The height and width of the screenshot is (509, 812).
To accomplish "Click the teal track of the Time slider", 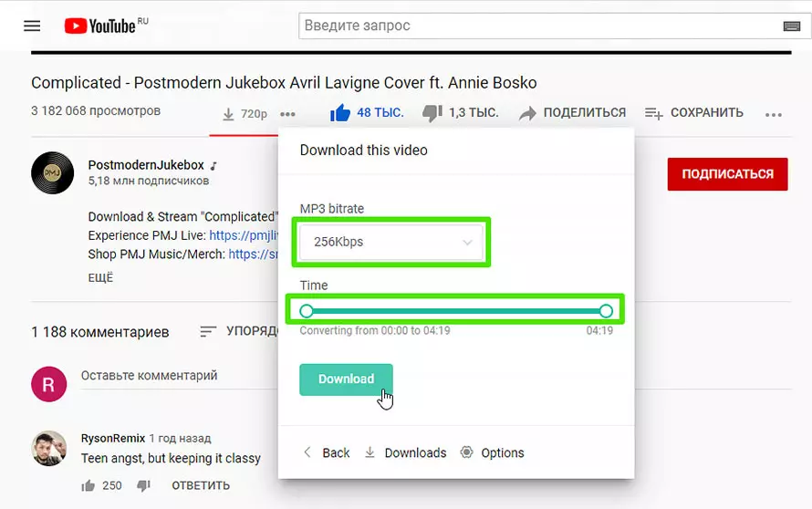I will tap(456, 311).
